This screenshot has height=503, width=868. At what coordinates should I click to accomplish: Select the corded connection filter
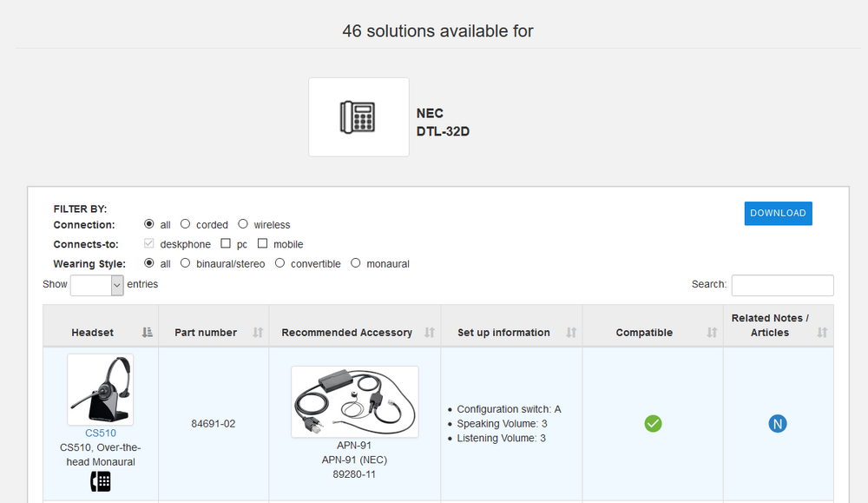pyautogui.click(x=185, y=224)
